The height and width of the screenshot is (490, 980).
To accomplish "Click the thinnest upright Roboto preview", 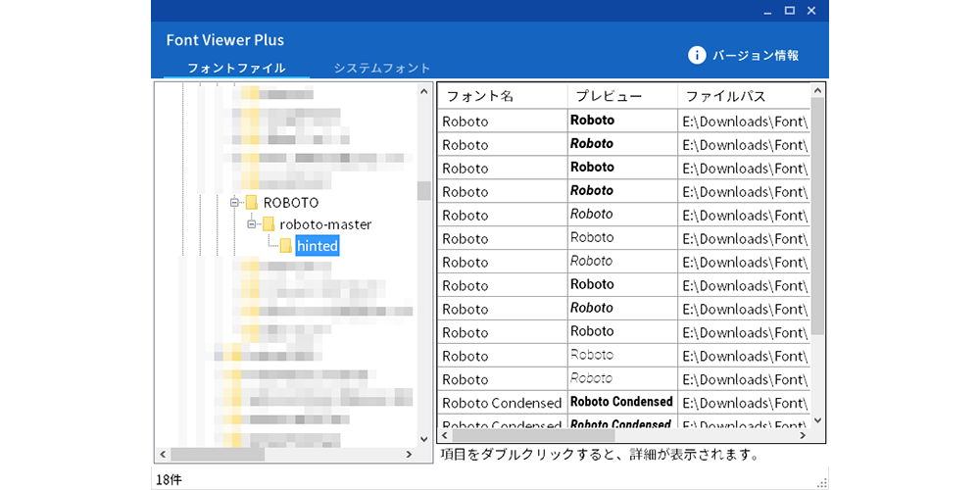I will [592, 355].
